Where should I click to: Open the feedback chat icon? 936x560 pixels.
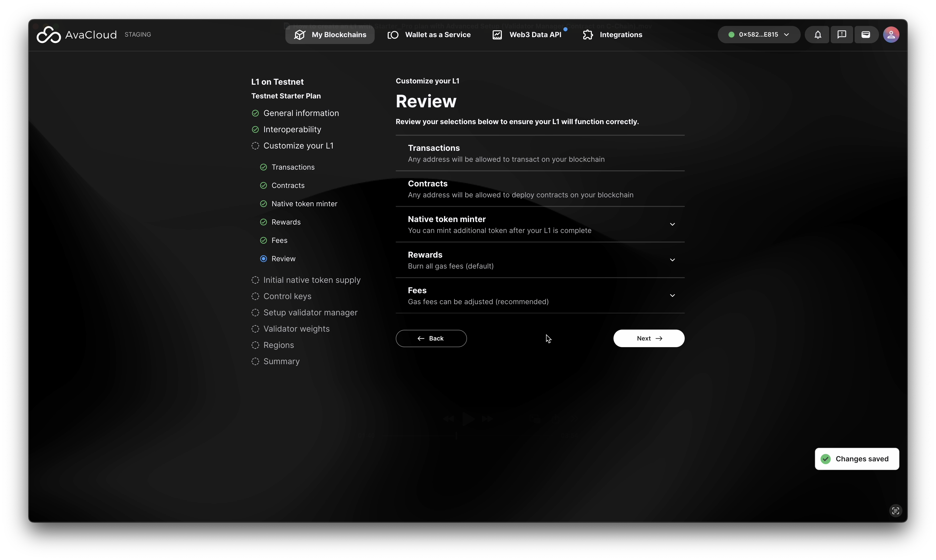(x=842, y=35)
